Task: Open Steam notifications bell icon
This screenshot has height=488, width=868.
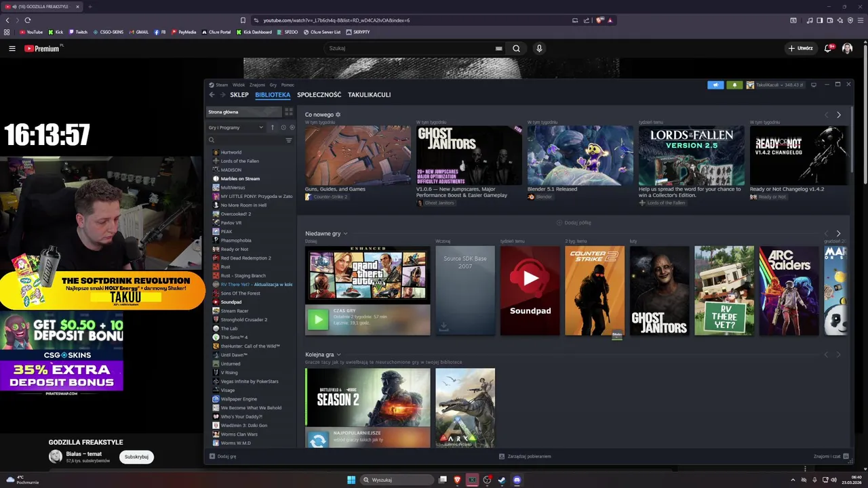Action: (x=734, y=85)
